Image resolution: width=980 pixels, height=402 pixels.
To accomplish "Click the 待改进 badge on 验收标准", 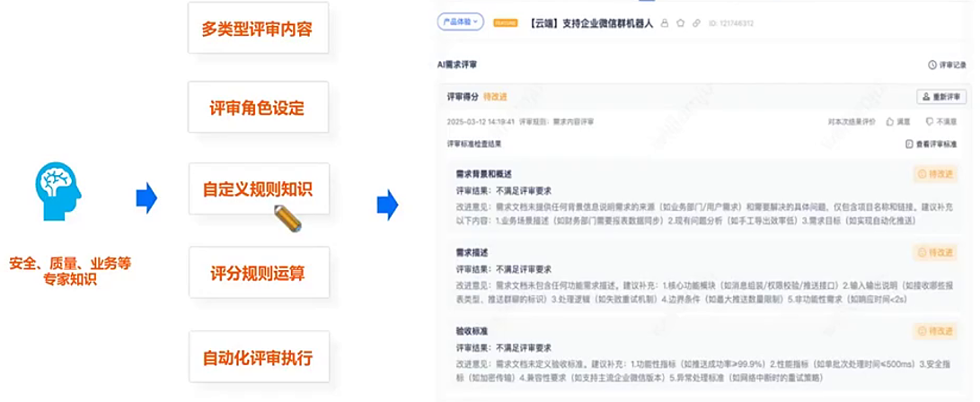I will click(935, 331).
